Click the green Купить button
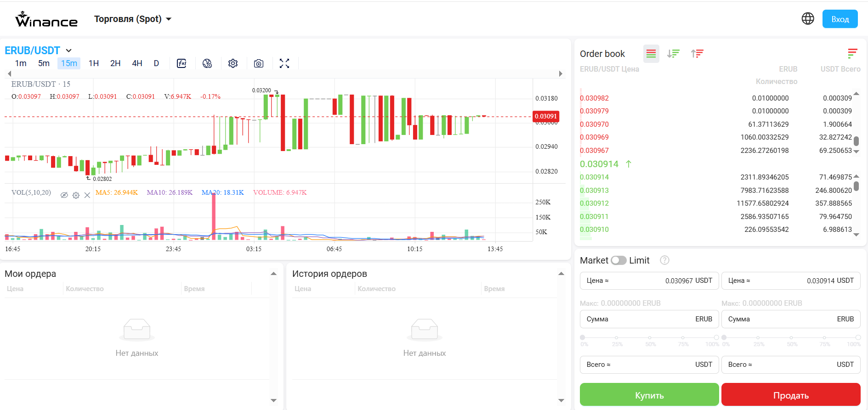Image resolution: width=868 pixels, height=410 pixels. 649,395
